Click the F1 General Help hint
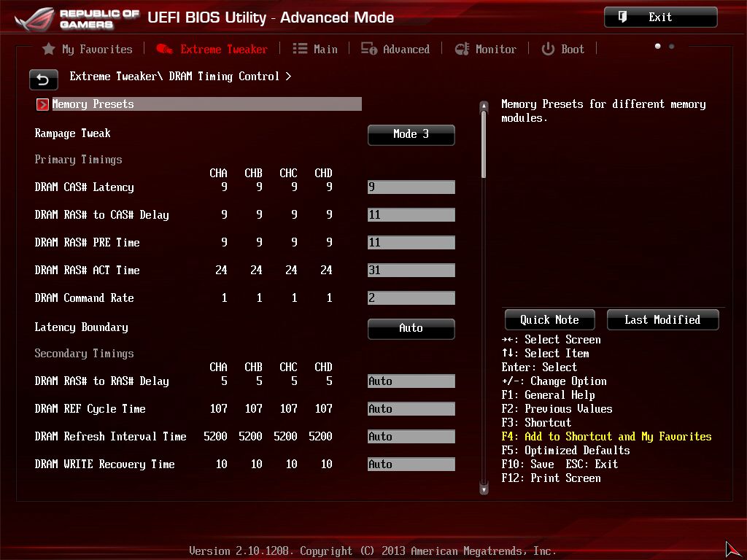Image resolution: width=747 pixels, height=560 pixels. tap(549, 394)
